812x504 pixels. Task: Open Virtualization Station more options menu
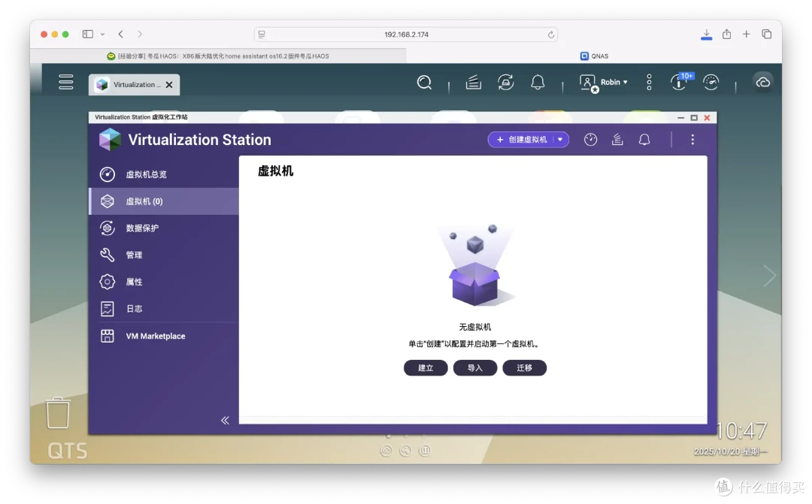coord(692,140)
